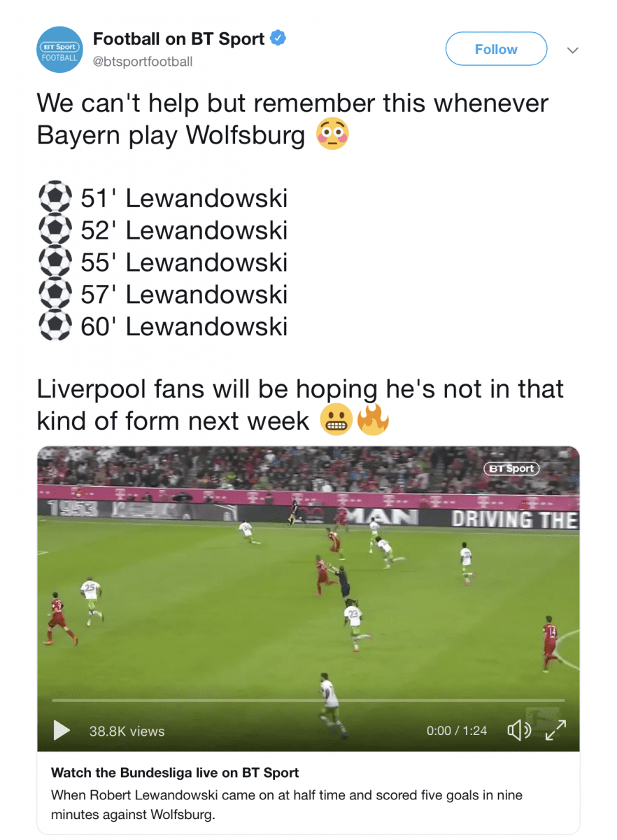The image size is (617, 840).
Task: Seek along the video progress bar
Action: coord(308,700)
